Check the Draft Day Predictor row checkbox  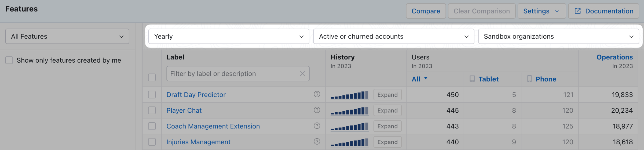[152, 95]
